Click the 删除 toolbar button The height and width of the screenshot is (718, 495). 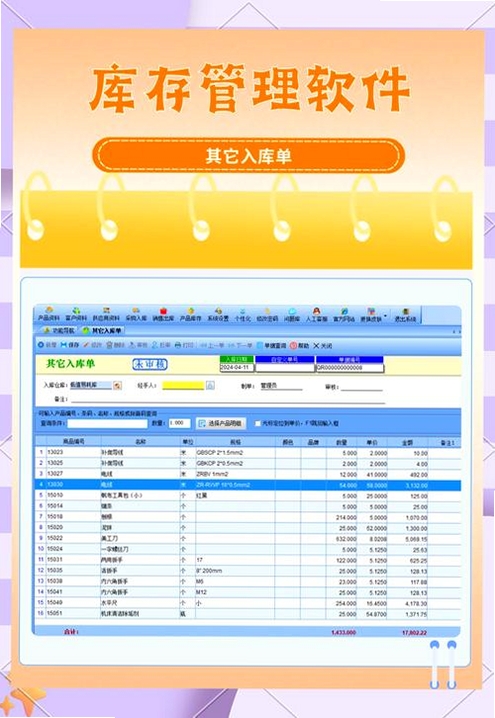coord(115,345)
